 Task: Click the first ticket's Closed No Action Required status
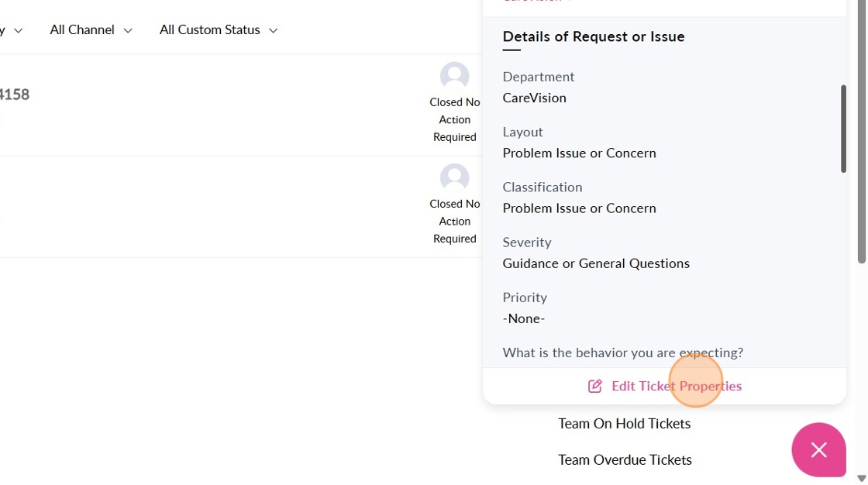click(x=455, y=119)
